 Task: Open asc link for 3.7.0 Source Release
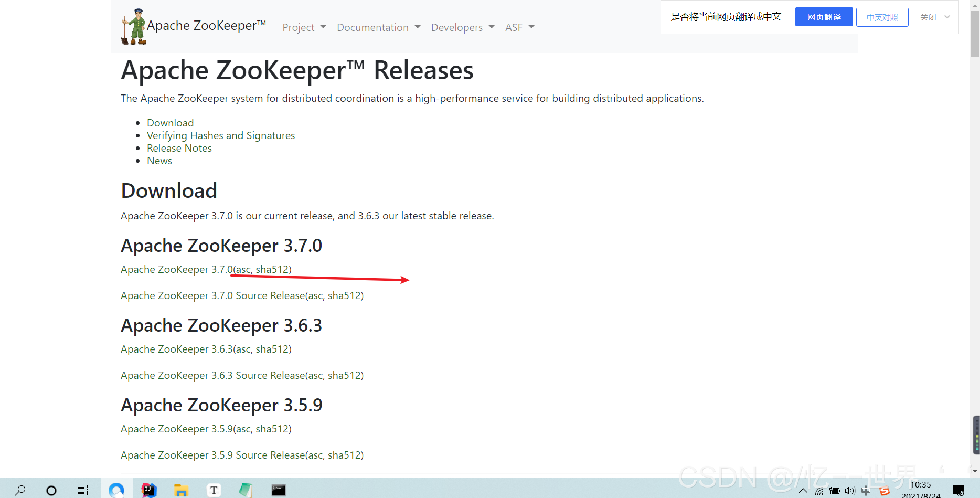[x=315, y=295]
